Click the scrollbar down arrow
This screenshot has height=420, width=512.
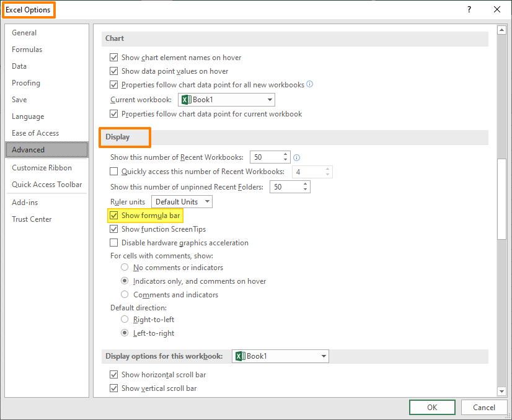coord(503,392)
